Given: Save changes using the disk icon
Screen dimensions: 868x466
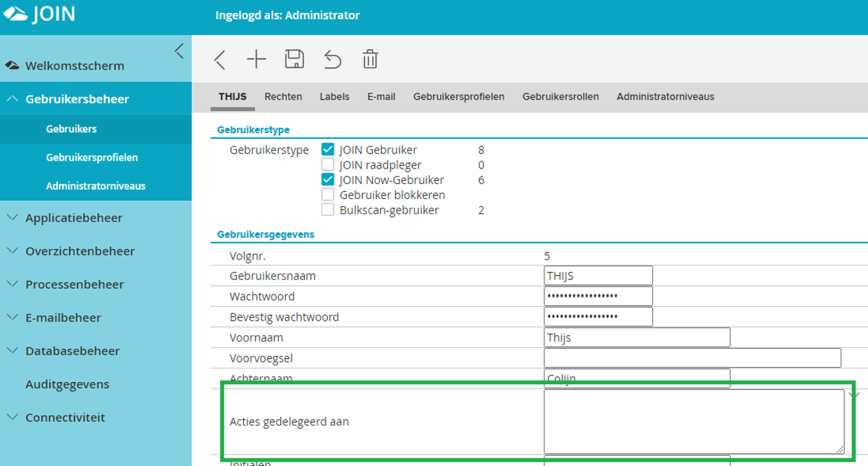Looking at the screenshot, I should click(x=295, y=60).
